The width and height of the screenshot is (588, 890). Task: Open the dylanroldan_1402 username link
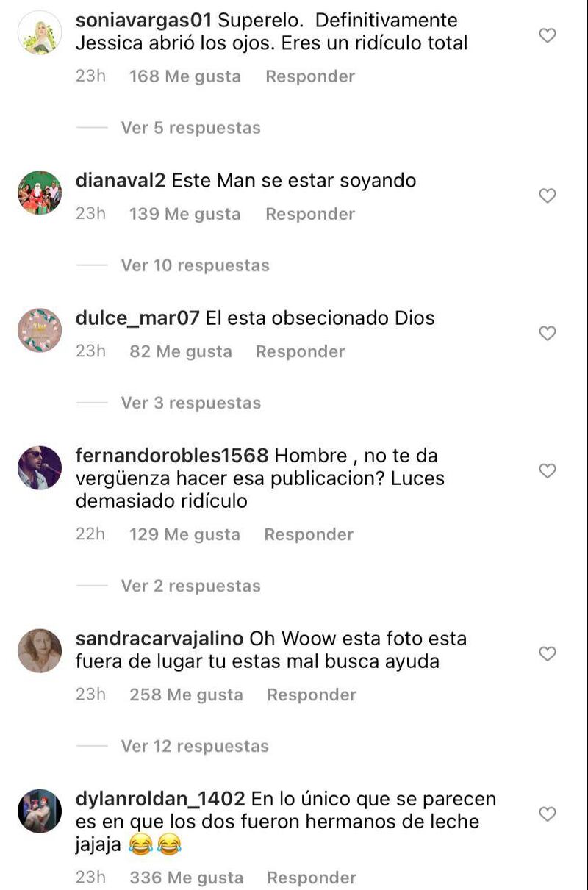(161, 798)
